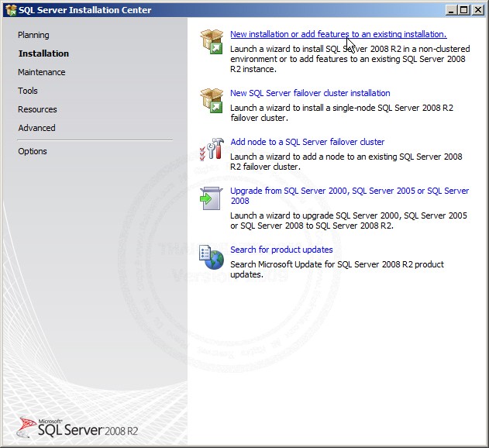489x448 pixels.
Task: Open the Planning section
Action: click(33, 35)
